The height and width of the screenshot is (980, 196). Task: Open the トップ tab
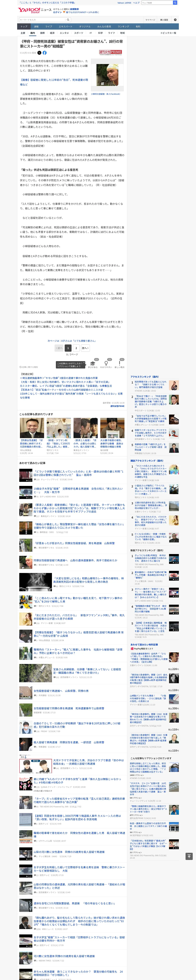pyautogui.click(x=24, y=27)
